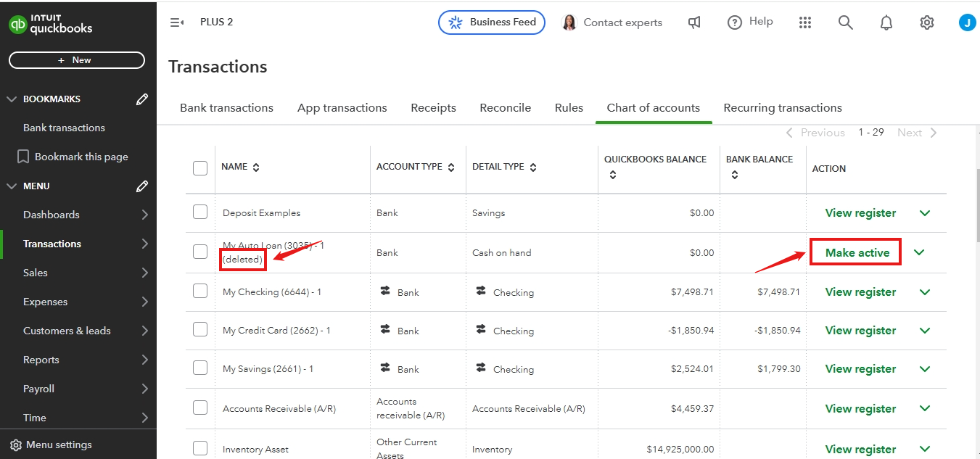This screenshot has width=980, height=459.
Task: Open the settings gear icon
Action: pyautogui.click(x=926, y=22)
